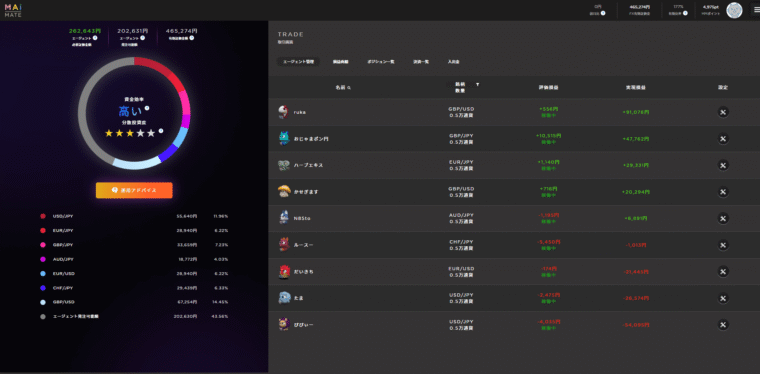Click the orange 運用アドバイス button

tap(134, 190)
